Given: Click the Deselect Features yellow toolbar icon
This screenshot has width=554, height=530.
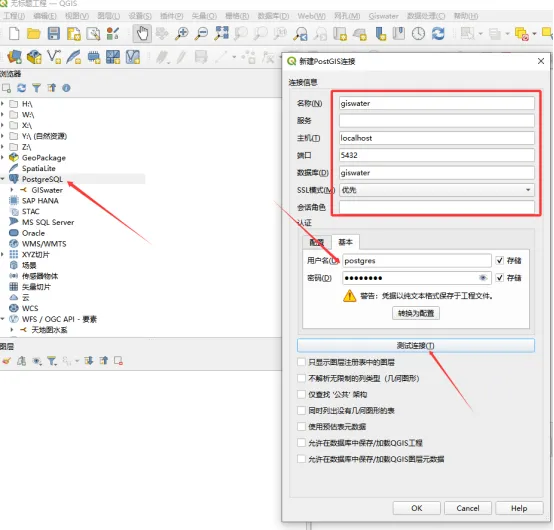Looking at the screenshot, I should (521, 34).
